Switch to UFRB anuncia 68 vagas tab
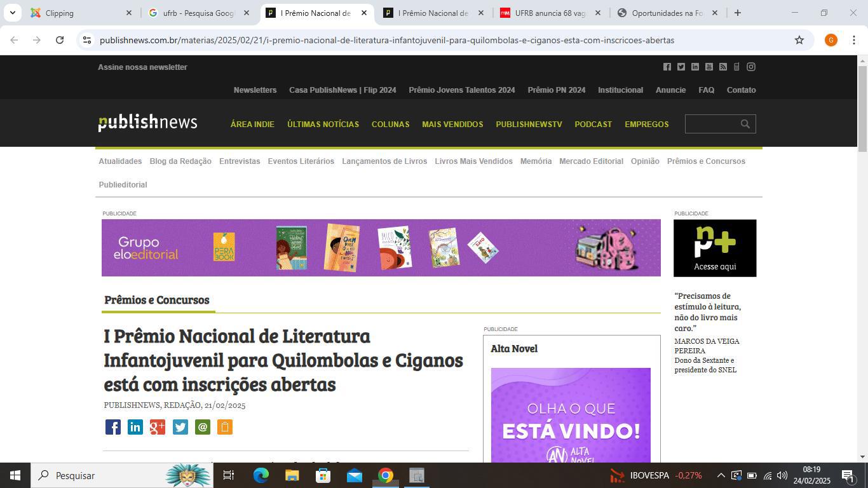The width and height of the screenshot is (868, 488). (550, 13)
